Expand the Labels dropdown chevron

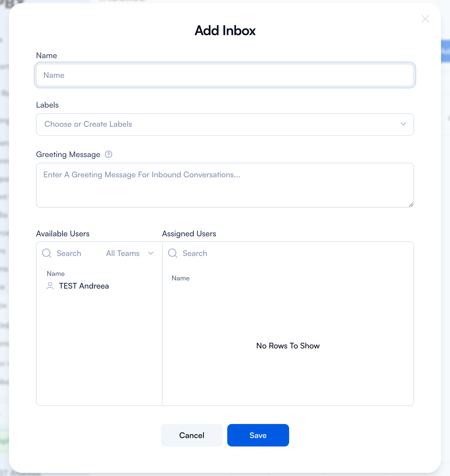[403, 124]
